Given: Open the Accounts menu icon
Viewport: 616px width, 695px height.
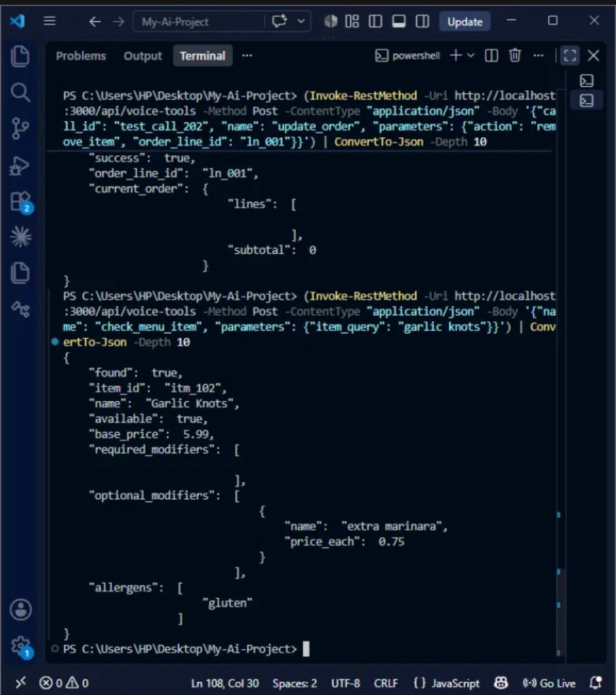Looking at the screenshot, I should click(x=21, y=610).
